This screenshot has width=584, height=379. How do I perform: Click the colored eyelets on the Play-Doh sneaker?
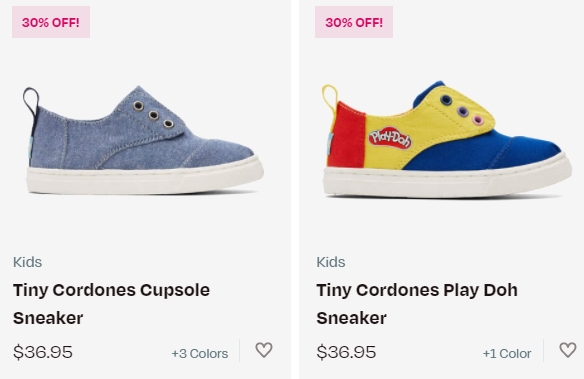(461, 110)
